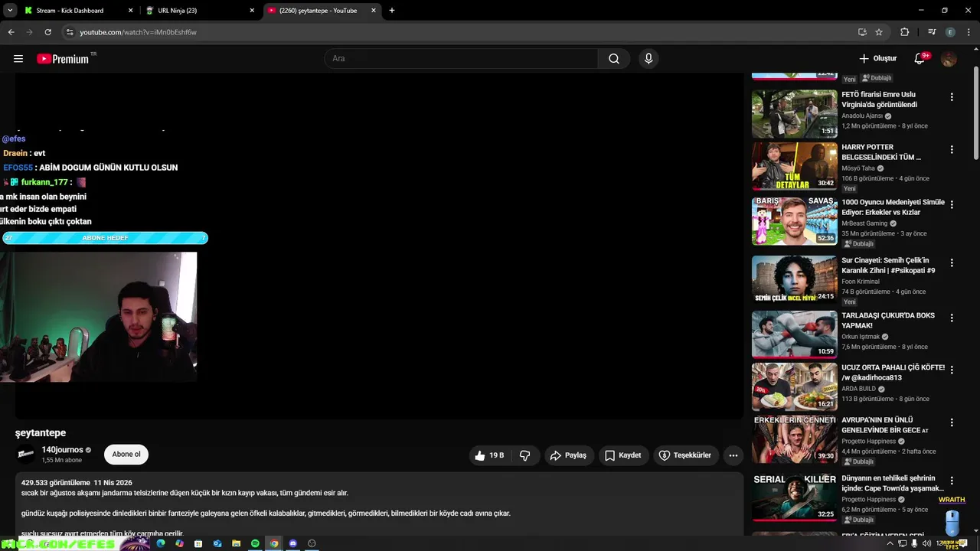Open options menu for Sur Cinayeti video
Image resolution: width=980 pixels, height=551 pixels.
tap(952, 262)
